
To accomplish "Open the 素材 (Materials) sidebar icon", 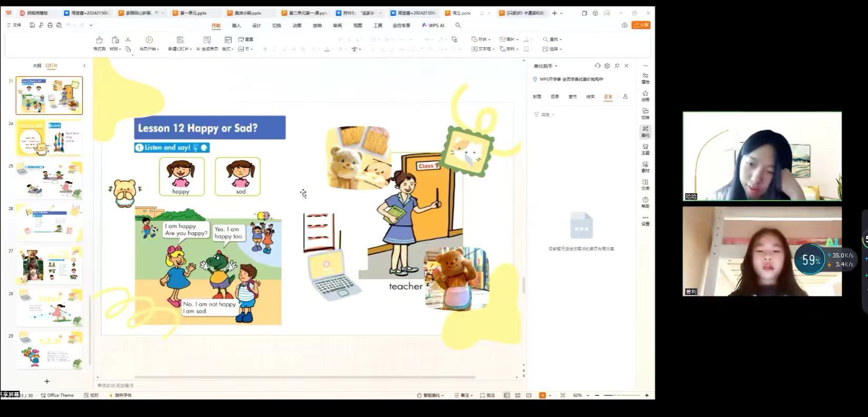I will click(x=645, y=167).
